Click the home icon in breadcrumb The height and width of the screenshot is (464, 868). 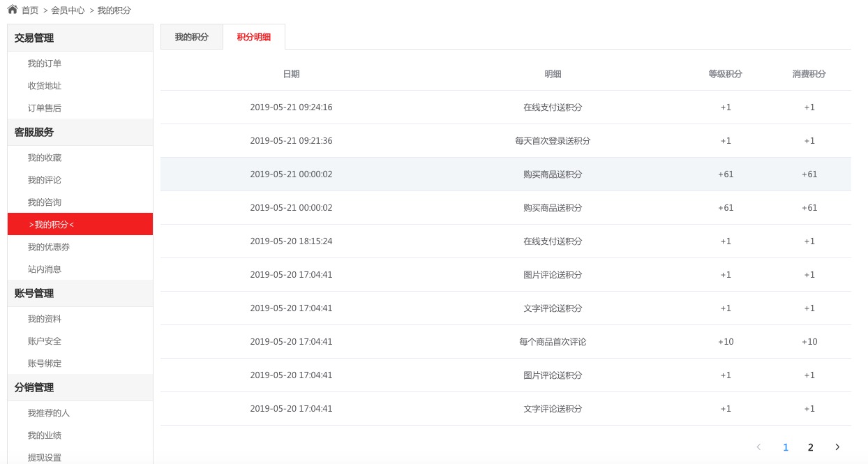pyautogui.click(x=13, y=10)
